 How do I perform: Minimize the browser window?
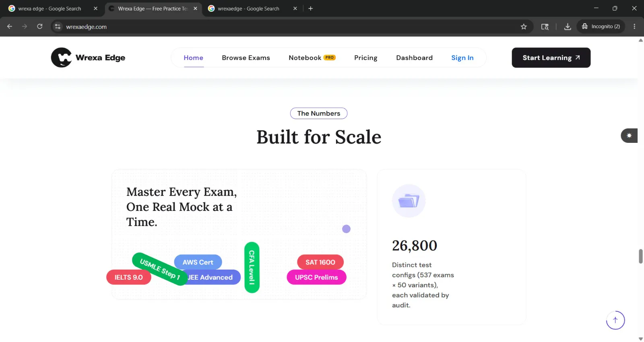[x=596, y=8]
